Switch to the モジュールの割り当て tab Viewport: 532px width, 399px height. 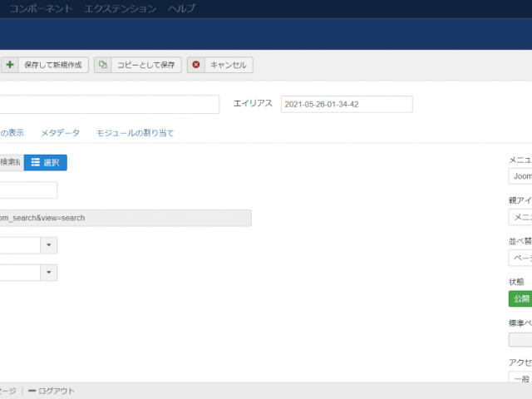click(x=135, y=133)
